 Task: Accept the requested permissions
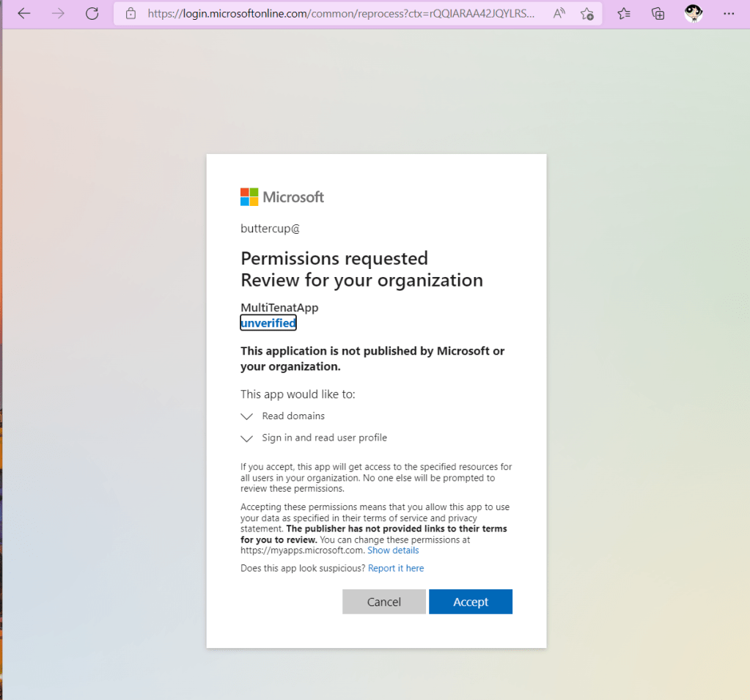pyautogui.click(x=470, y=602)
